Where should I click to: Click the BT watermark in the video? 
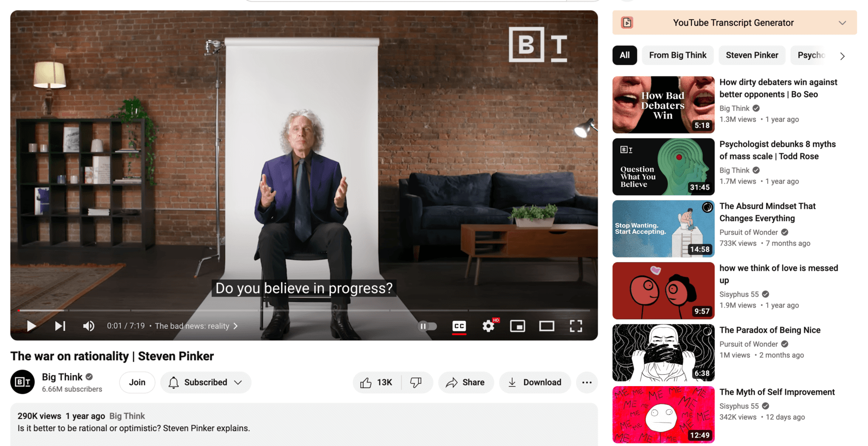[x=538, y=44]
